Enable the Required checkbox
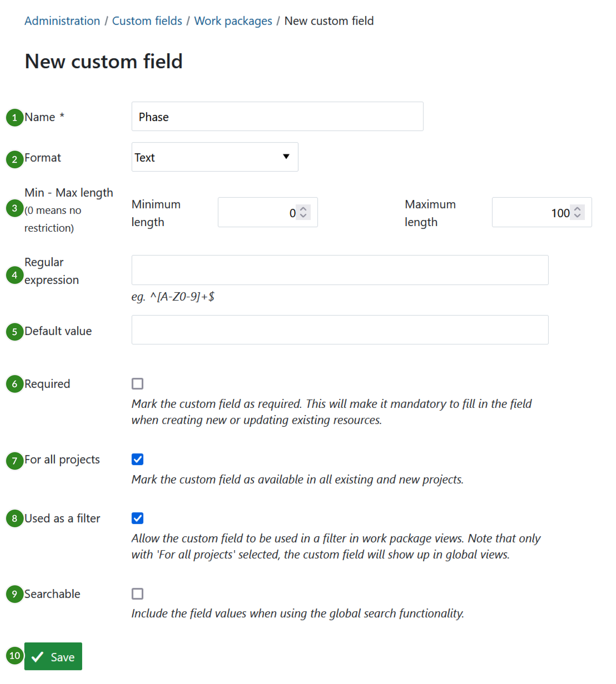616x684 pixels. [x=137, y=384]
